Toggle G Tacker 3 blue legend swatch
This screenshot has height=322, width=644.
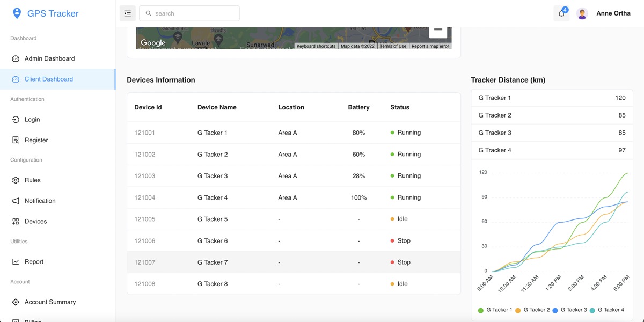555,310
